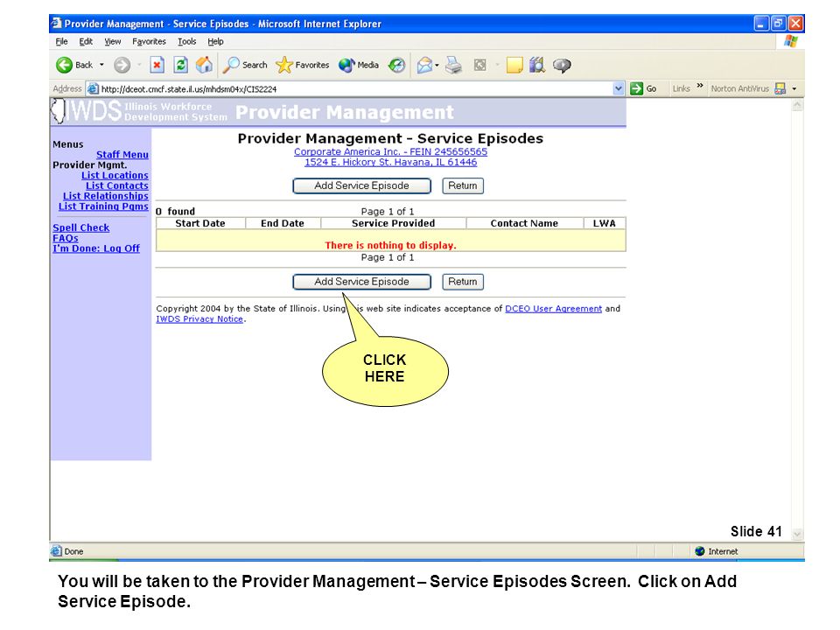Open the Back button history dropdown arrow
This screenshot has height=630, width=840.
(101, 66)
